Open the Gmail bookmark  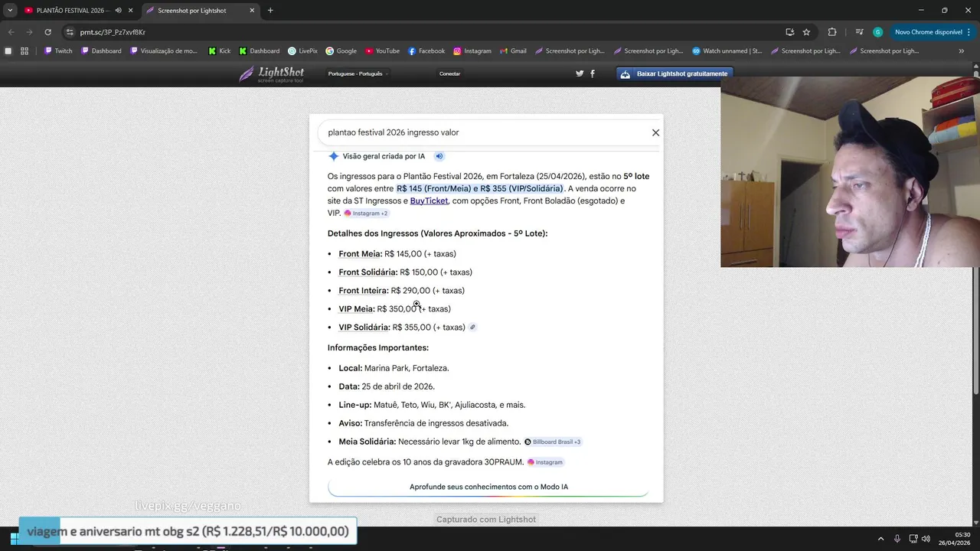tap(513, 51)
